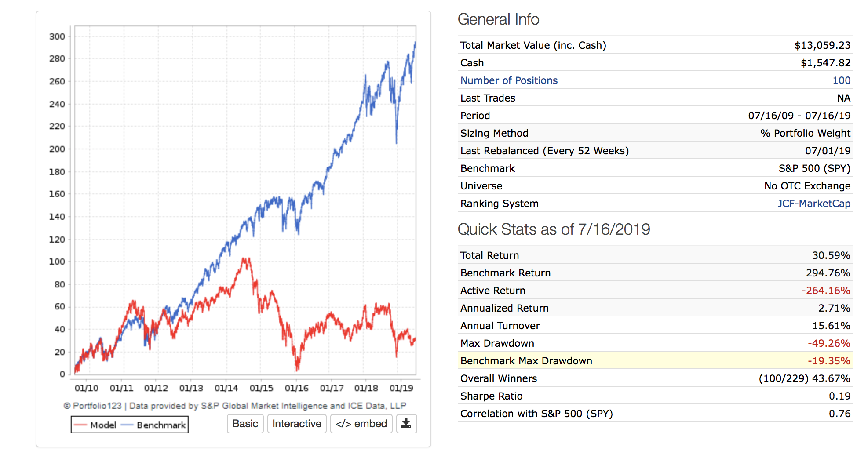Viewport: 868px width, 458px height.
Task: Click the Active Return value -264.16%
Action: pyautogui.click(x=825, y=291)
